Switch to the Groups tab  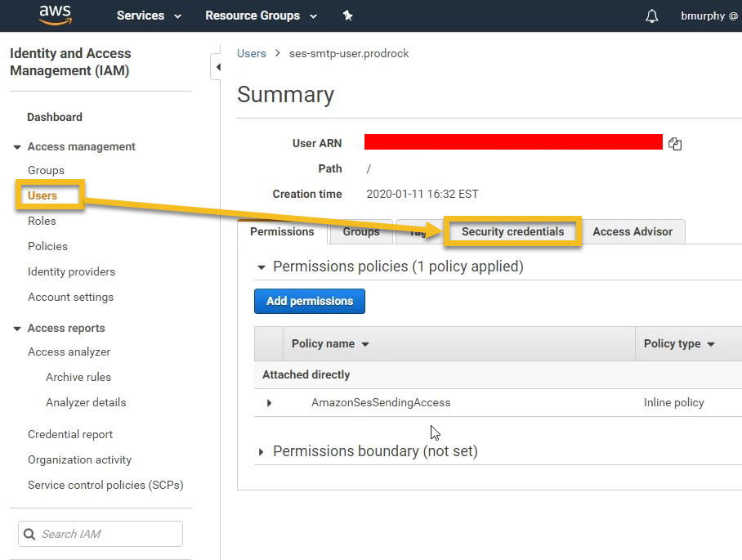point(361,231)
